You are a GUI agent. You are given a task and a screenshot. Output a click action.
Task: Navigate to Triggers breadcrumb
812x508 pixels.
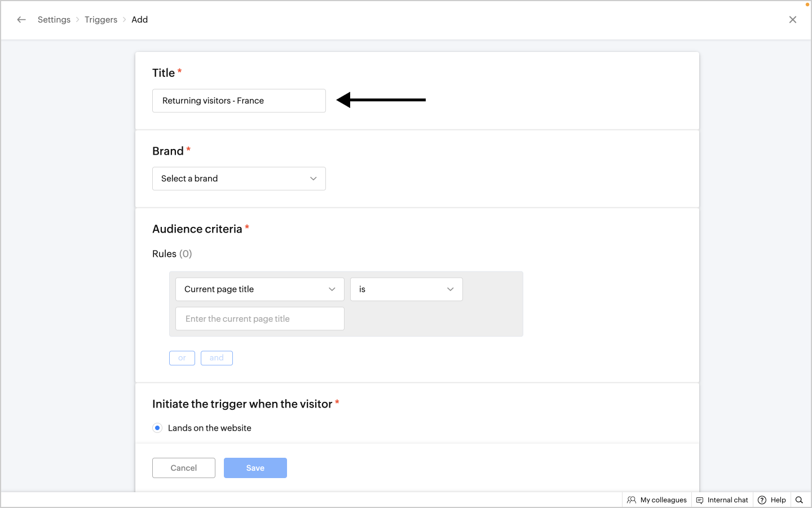click(101, 20)
